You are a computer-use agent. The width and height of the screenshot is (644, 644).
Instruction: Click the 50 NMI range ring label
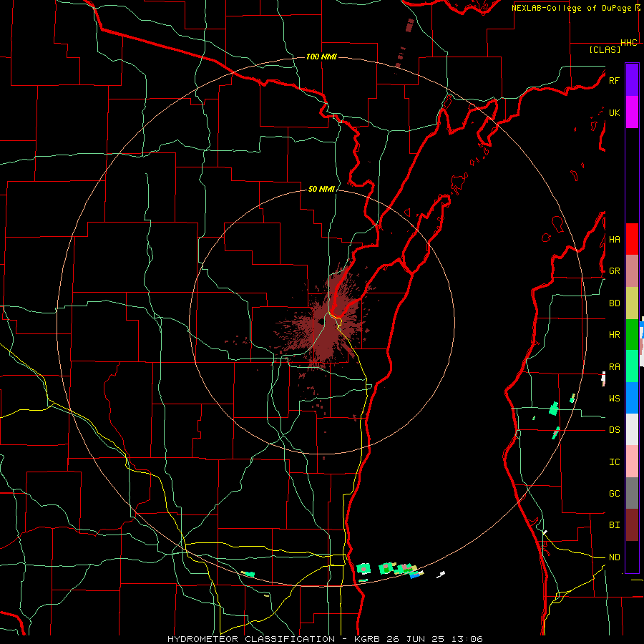321,190
